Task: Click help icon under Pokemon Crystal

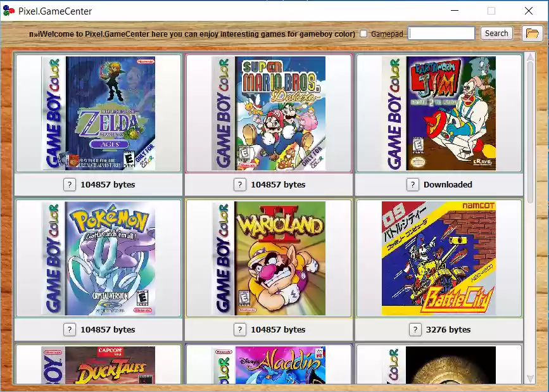Action: tap(69, 330)
